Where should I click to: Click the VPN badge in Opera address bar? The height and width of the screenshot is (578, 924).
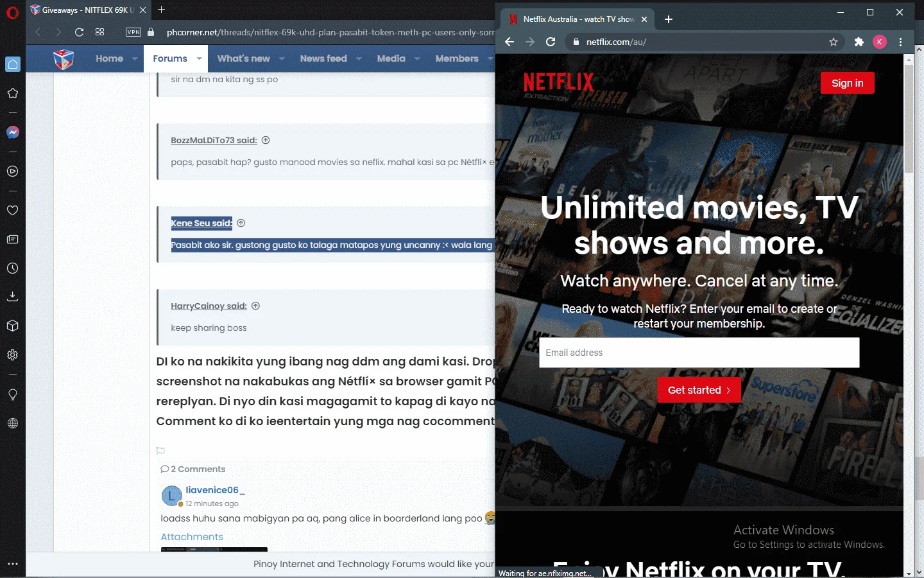click(x=133, y=32)
